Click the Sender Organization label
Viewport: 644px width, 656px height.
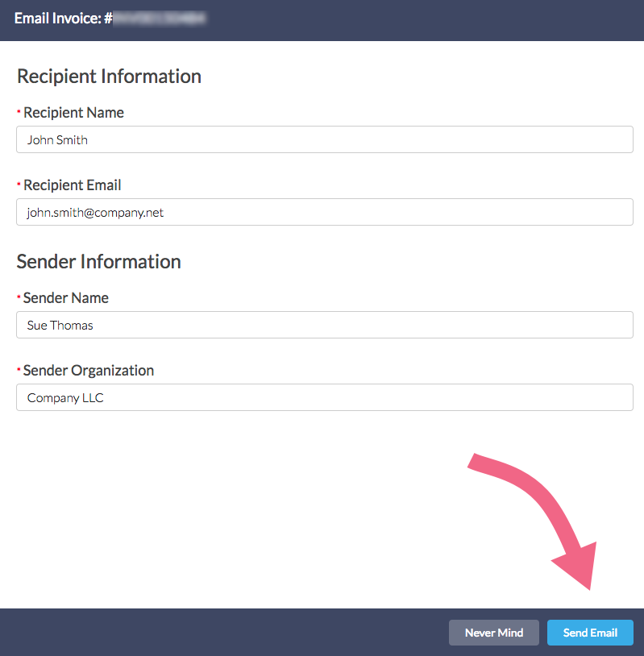click(x=88, y=371)
